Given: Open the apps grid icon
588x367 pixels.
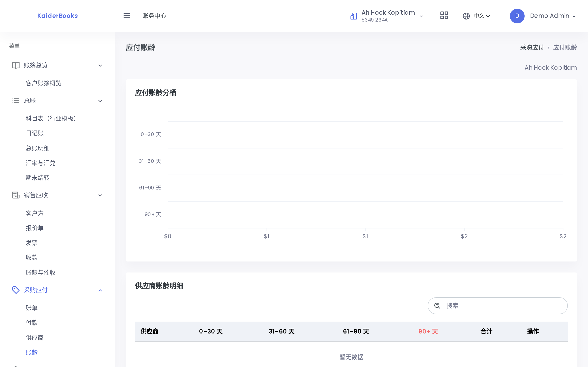Looking at the screenshot, I should 444,16.
